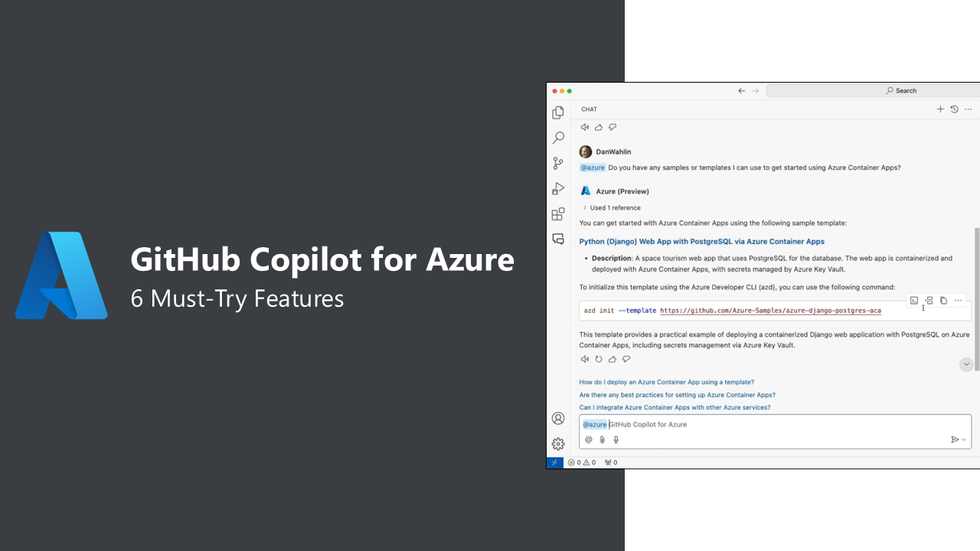Thumbs up the previous response at top
Screen dimensions: 980x551
(599, 127)
